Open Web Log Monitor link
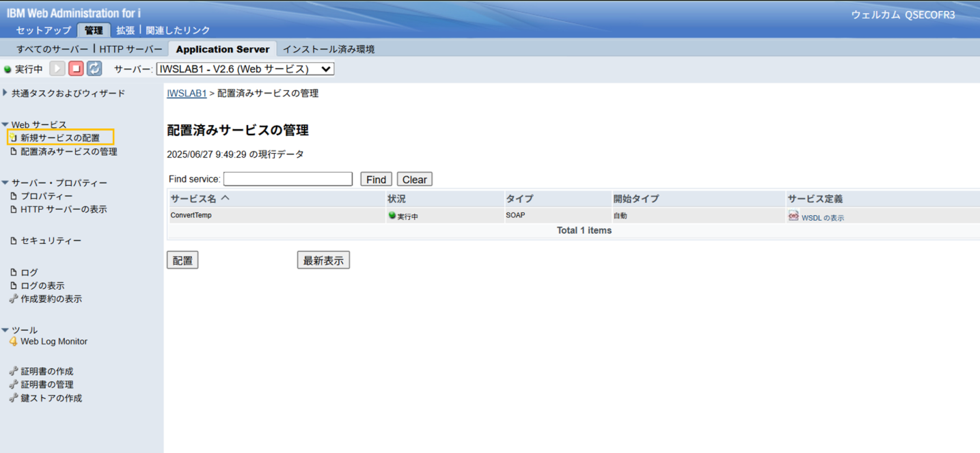 click(54, 342)
